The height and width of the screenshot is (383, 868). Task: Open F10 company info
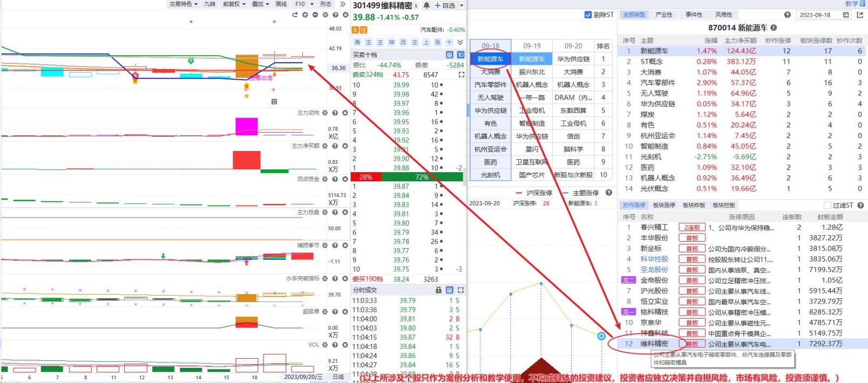coord(300,4)
